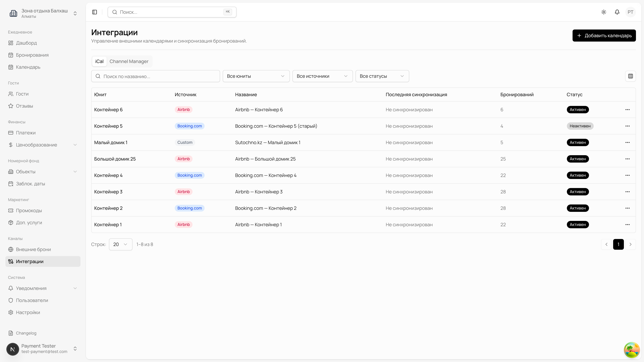644x362 pixels.
Task: Open row actions for Малый домик 1
Action: (627, 142)
